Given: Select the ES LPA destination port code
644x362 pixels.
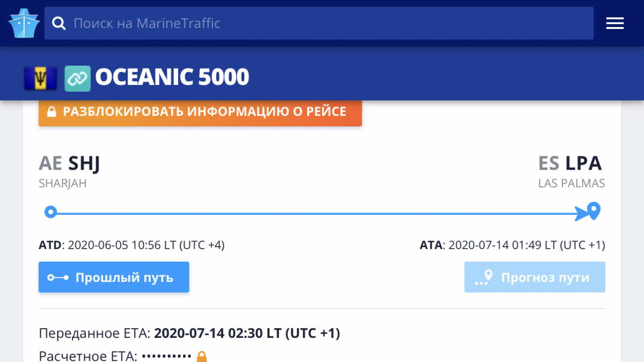Looking at the screenshot, I should pos(570,163).
